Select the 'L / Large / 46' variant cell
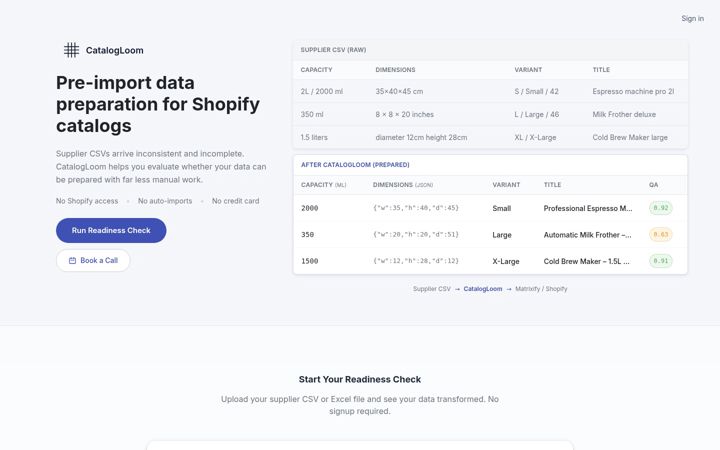The height and width of the screenshot is (450, 720). 537,114
